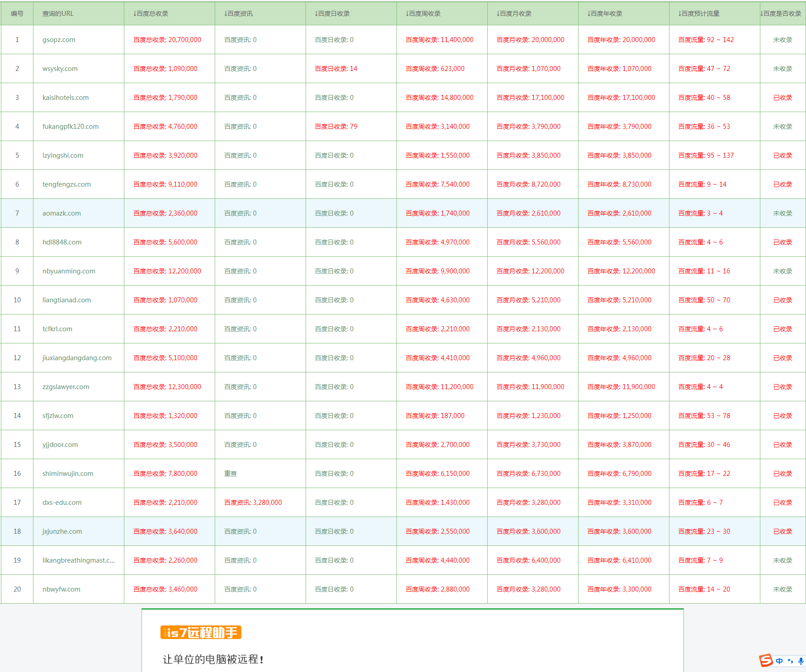Click 百度年收录: 3,870,000 for yjjdoor.com
The image size is (806, 672).
click(x=619, y=445)
